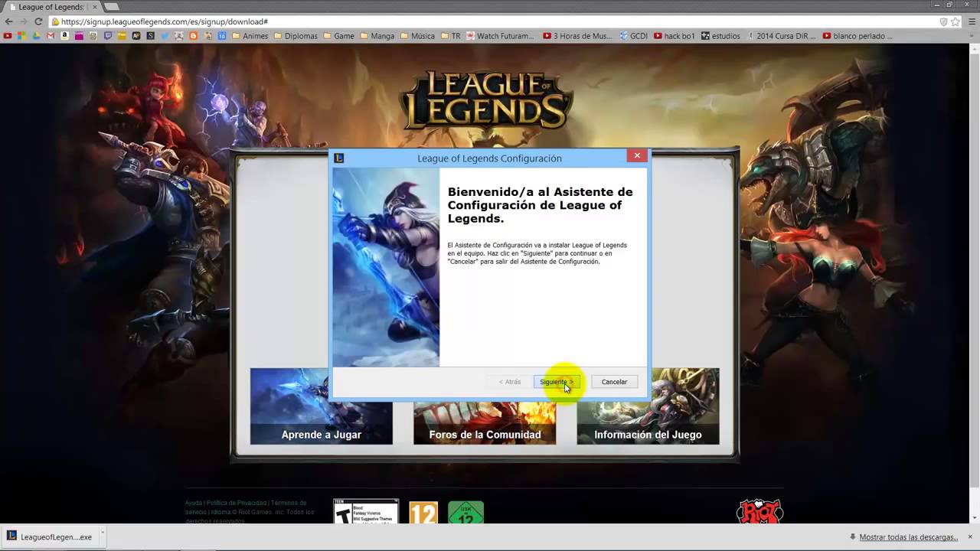Open the hack bo1 bookmark

pyautogui.click(x=674, y=36)
